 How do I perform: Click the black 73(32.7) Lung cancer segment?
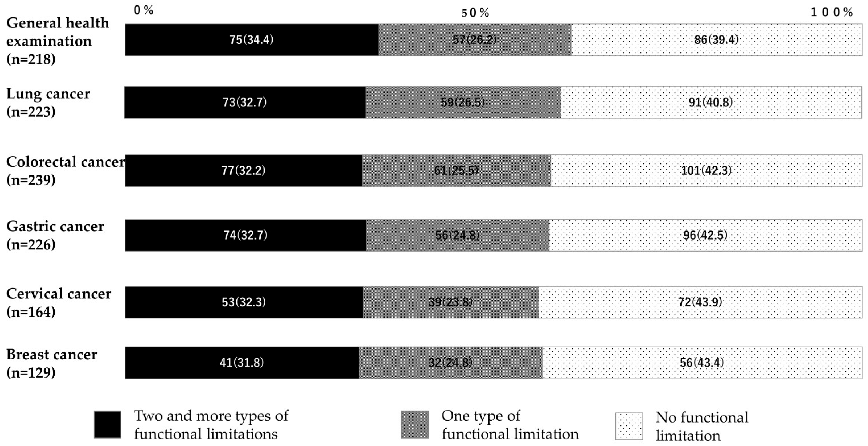pyautogui.click(x=245, y=102)
